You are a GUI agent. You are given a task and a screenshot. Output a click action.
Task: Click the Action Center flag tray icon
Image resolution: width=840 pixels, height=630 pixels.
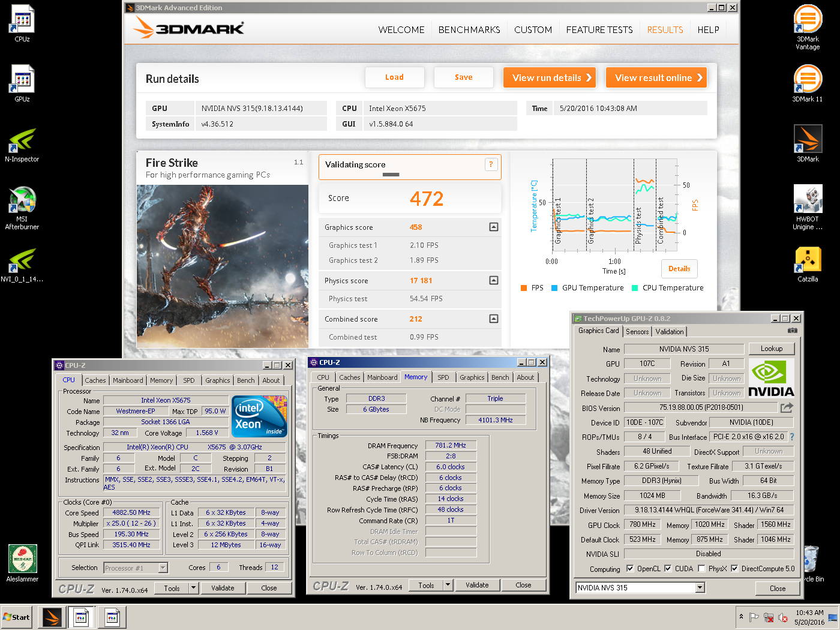pyautogui.click(x=754, y=617)
